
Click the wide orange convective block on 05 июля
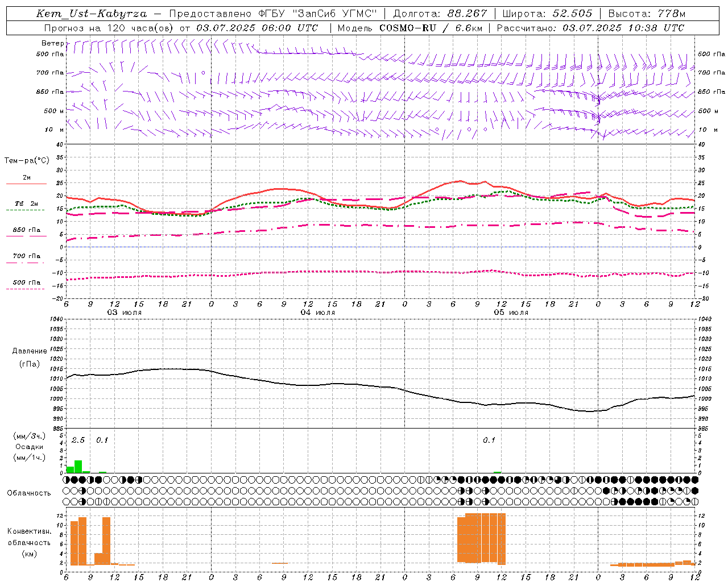(x=481, y=538)
